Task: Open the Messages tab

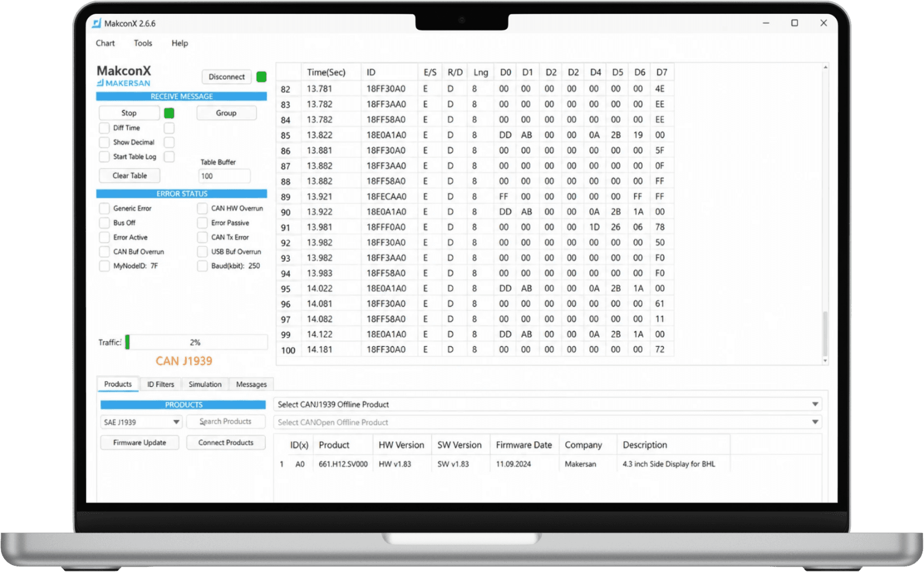Action: coord(251,384)
